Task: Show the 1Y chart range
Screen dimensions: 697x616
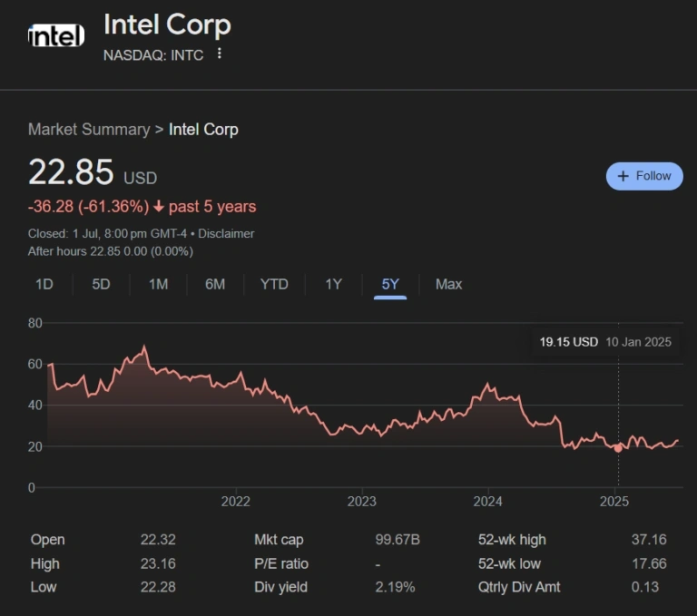Action: [333, 284]
